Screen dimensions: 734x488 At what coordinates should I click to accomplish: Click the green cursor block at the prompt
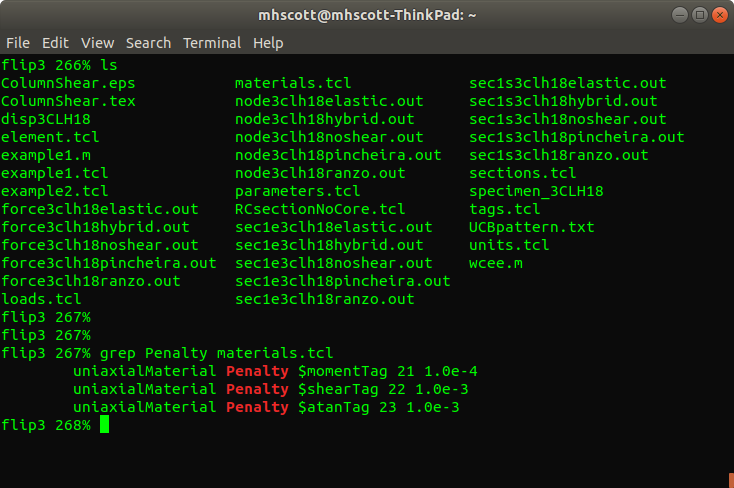[x=104, y=425]
